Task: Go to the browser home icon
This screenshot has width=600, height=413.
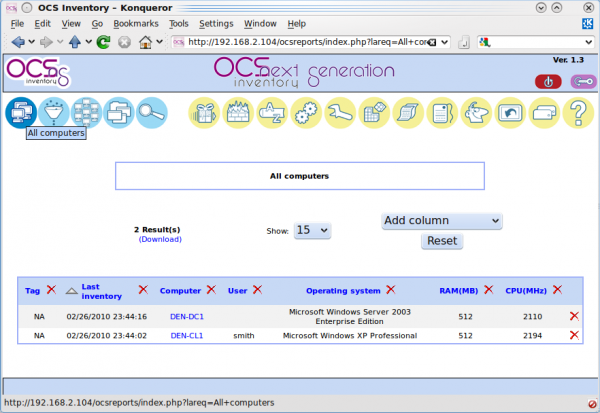Action: pos(145,42)
